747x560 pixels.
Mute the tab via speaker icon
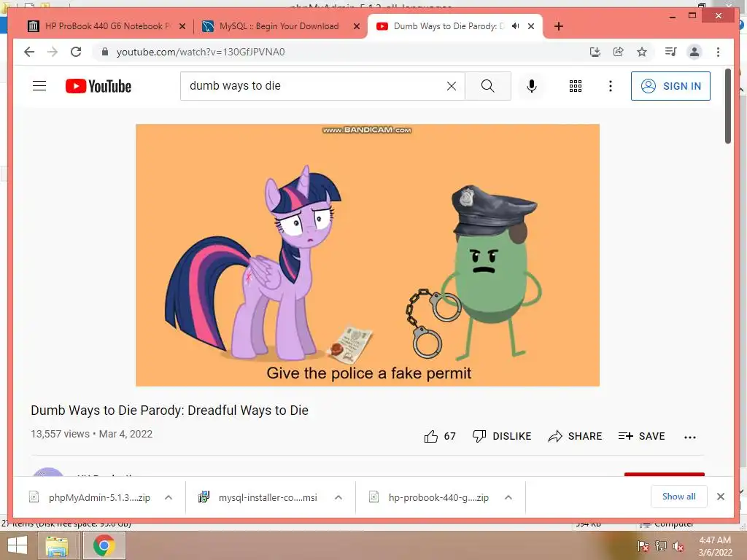click(x=515, y=26)
